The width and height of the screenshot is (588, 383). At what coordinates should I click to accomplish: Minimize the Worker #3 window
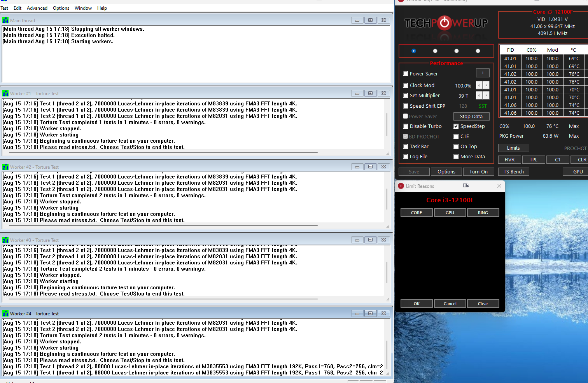[x=357, y=240]
